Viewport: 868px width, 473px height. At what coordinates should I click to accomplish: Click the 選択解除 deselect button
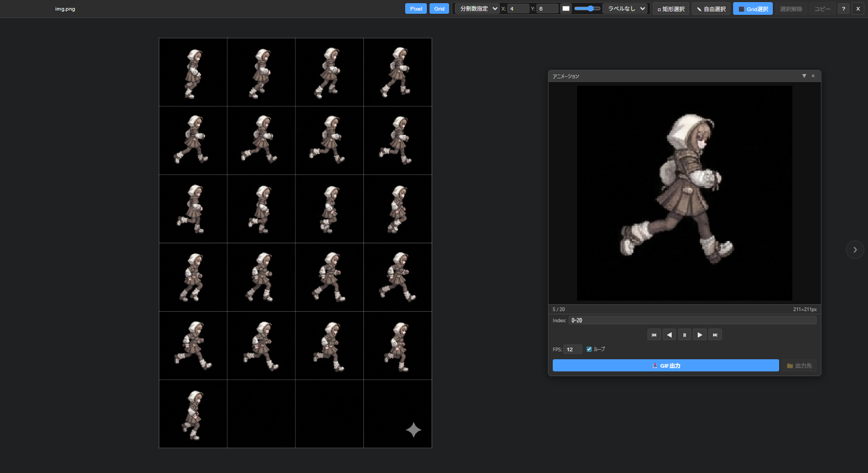point(791,8)
